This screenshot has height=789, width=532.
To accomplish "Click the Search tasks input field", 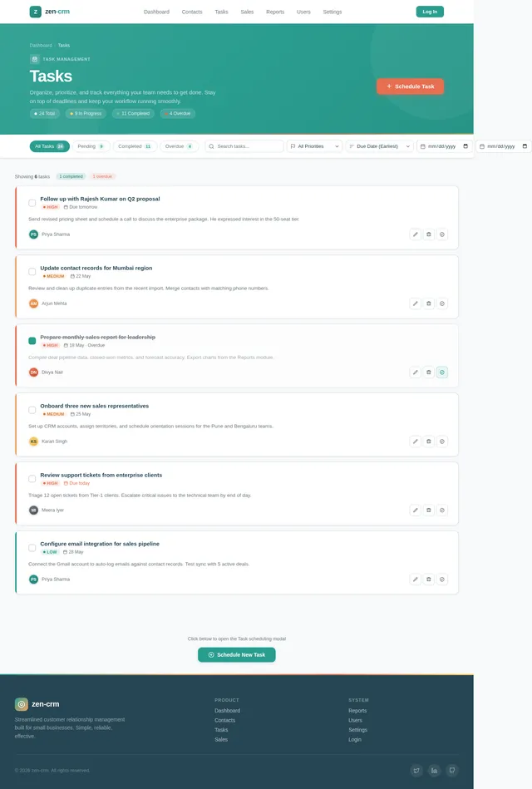I will (244, 146).
